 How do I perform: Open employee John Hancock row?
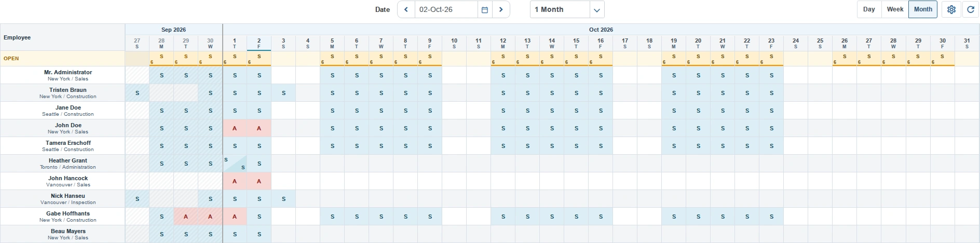pyautogui.click(x=62, y=181)
